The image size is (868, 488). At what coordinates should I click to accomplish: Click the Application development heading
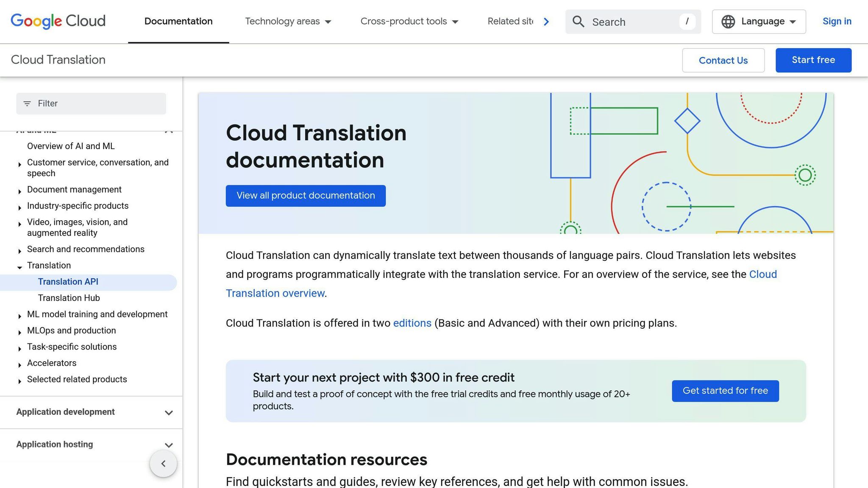pos(65,412)
